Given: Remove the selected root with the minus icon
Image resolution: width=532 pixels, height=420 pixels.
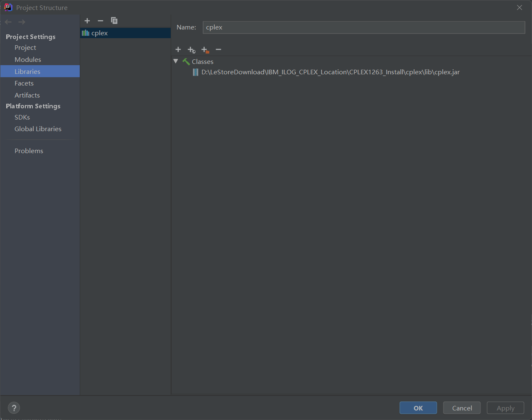Looking at the screenshot, I should click(x=218, y=49).
